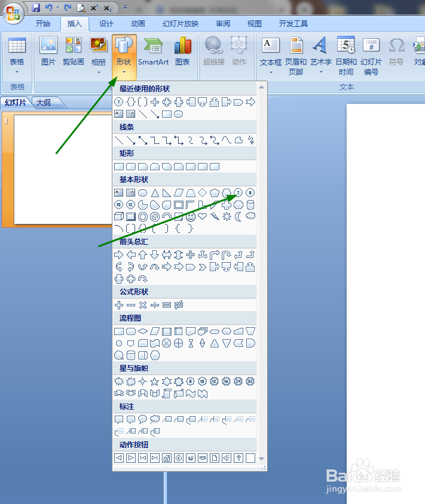Click 页眉和页脚 header and footer
This screenshot has width=425, height=504.
tap(296, 56)
